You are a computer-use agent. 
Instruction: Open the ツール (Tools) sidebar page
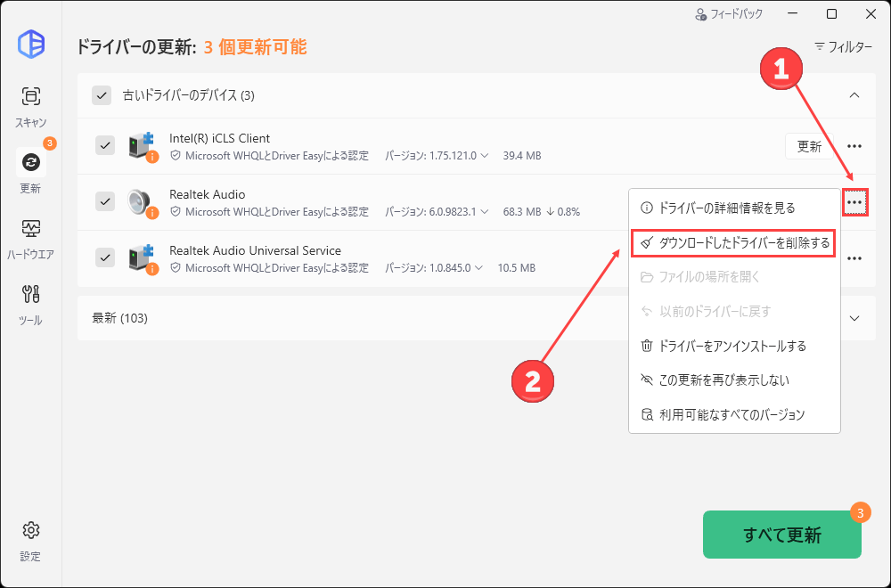click(x=30, y=305)
